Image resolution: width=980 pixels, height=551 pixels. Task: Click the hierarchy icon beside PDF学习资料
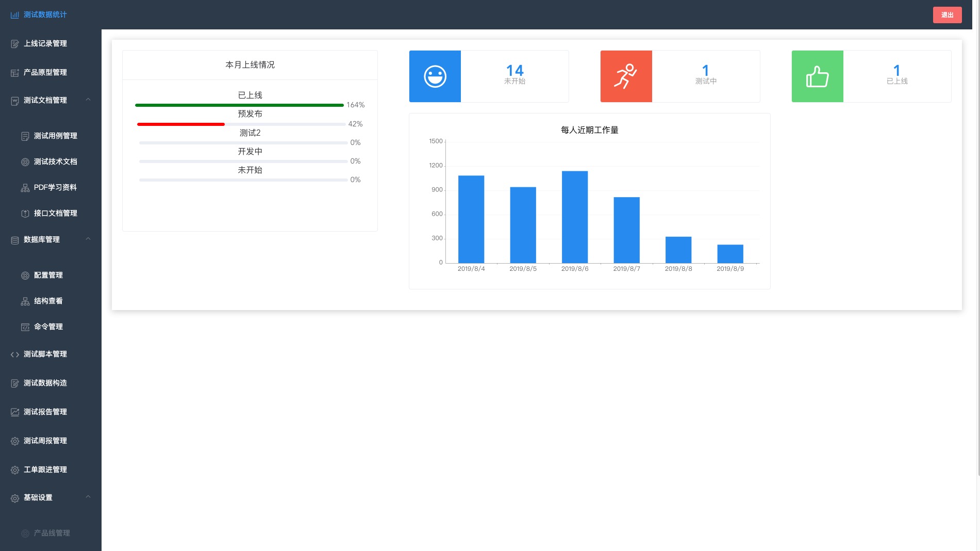tap(25, 188)
